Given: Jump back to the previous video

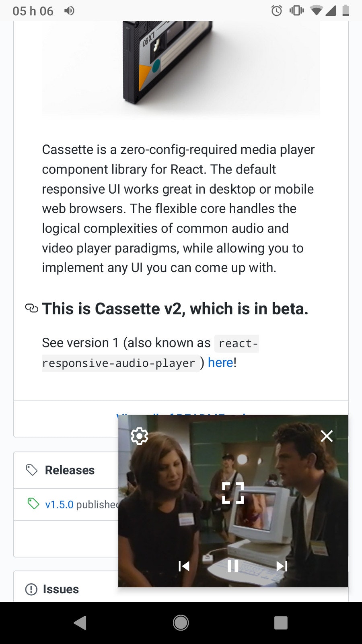Looking at the screenshot, I should (184, 566).
